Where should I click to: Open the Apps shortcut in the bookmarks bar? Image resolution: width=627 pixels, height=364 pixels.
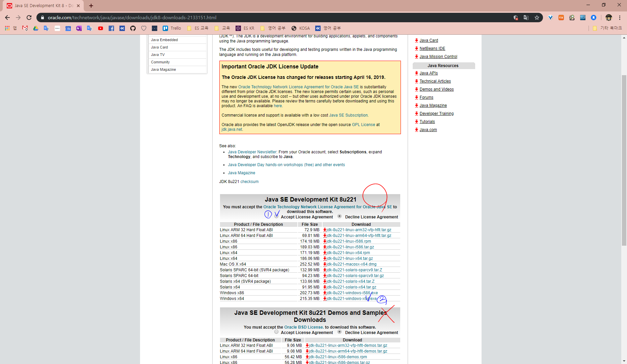[10, 28]
